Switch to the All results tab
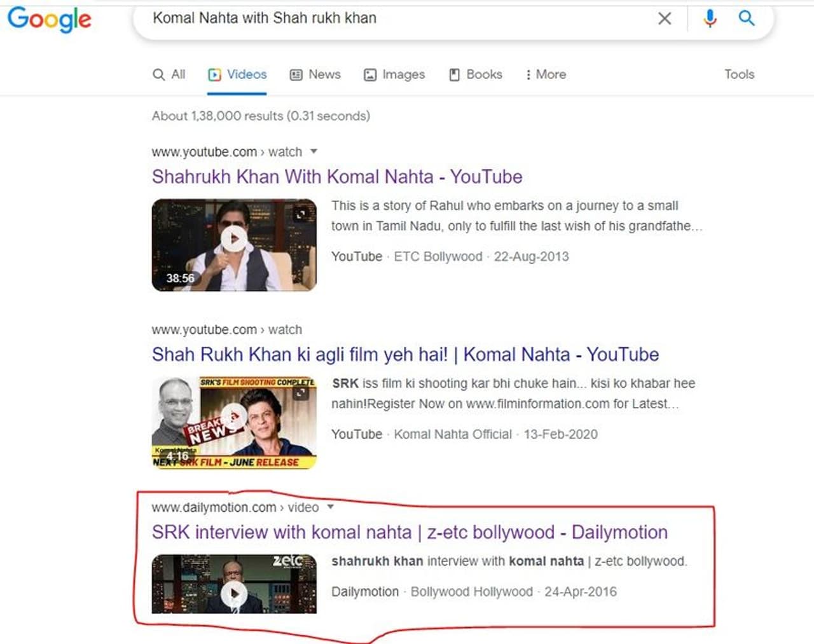This screenshot has width=814, height=644. click(169, 74)
